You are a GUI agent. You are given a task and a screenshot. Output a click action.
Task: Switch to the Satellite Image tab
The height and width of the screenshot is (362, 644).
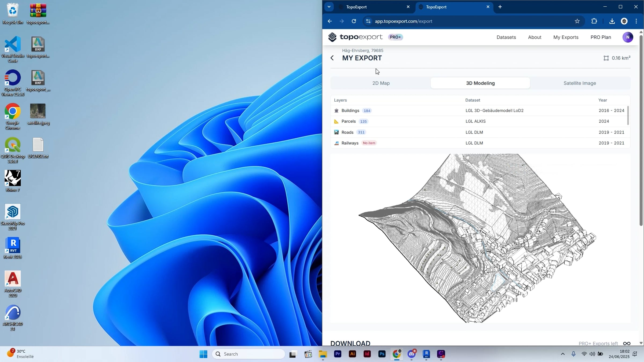coord(580,83)
